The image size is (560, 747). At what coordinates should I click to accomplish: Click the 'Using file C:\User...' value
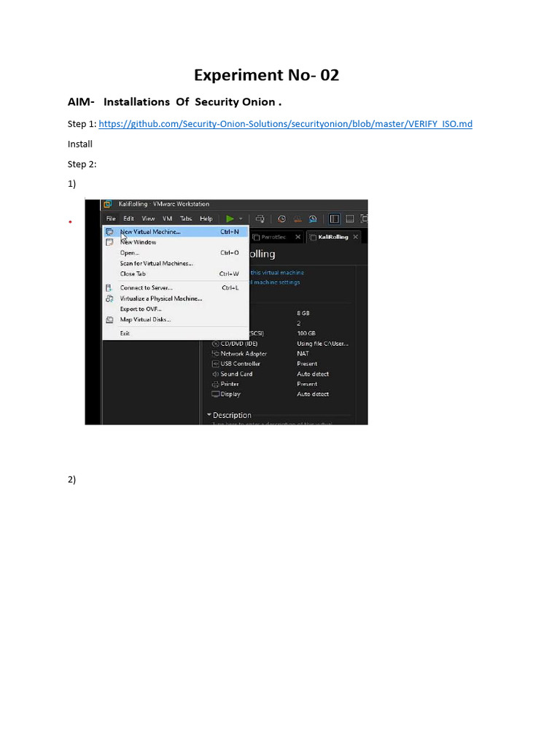click(x=323, y=344)
